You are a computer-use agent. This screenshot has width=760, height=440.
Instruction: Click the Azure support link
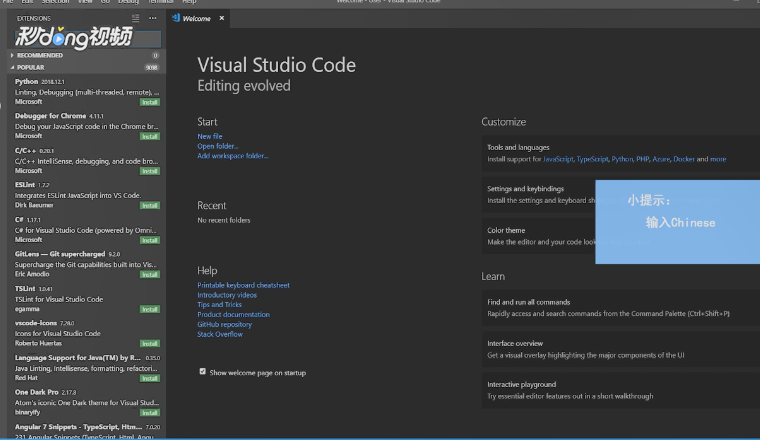661,159
